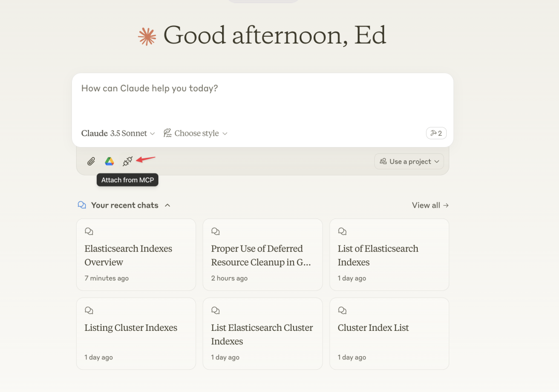Open the Listing Cluster Indexes chat
The width and height of the screenshot is (559, 392).
pyautogui.click(x=136, y=334)
